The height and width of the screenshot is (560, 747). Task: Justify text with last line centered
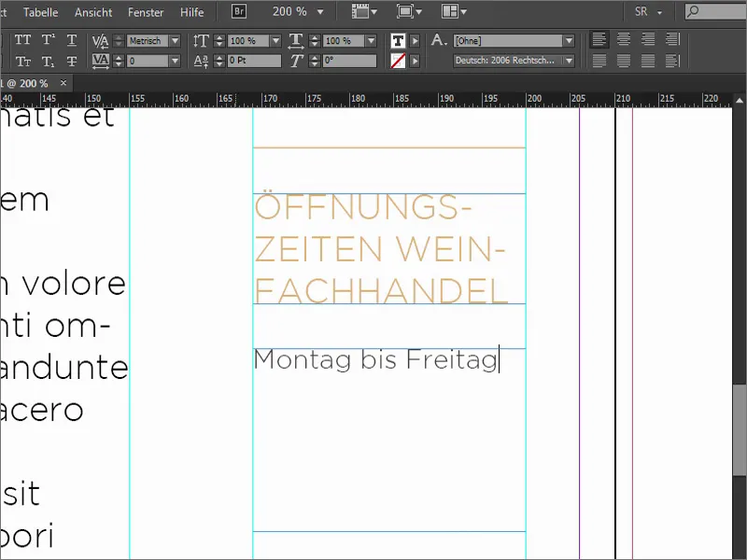point(624,61)
